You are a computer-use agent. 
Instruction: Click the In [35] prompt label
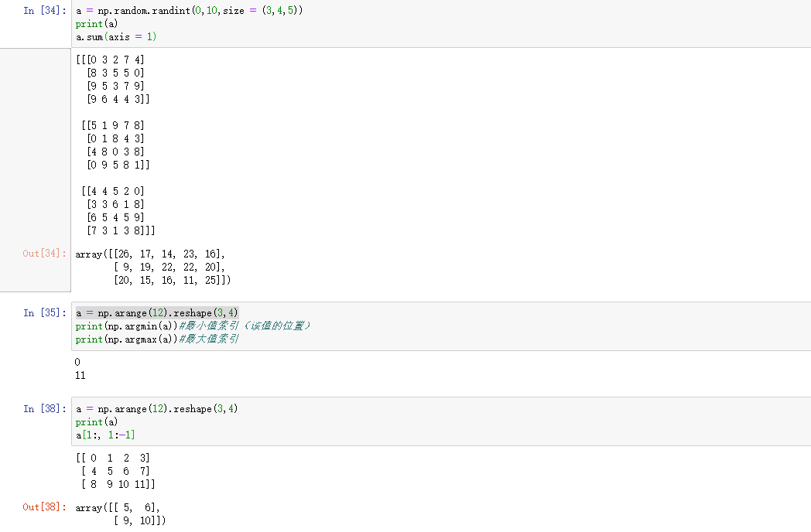45,313
